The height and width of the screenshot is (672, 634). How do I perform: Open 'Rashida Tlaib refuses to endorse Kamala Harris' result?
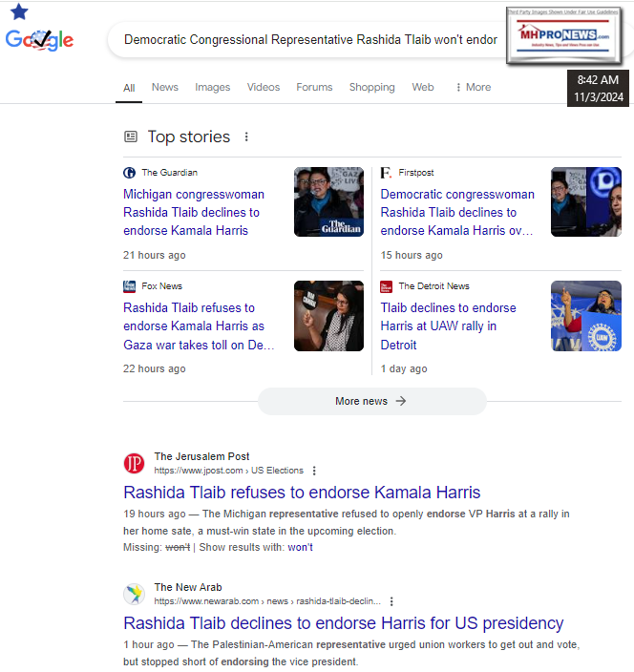tap(302, 493)
